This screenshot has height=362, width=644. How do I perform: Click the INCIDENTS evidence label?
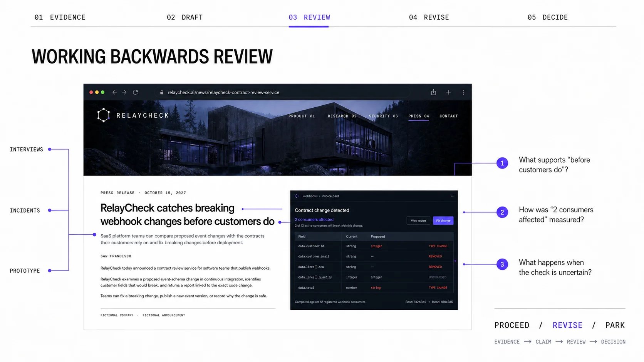tap(25, 210)
